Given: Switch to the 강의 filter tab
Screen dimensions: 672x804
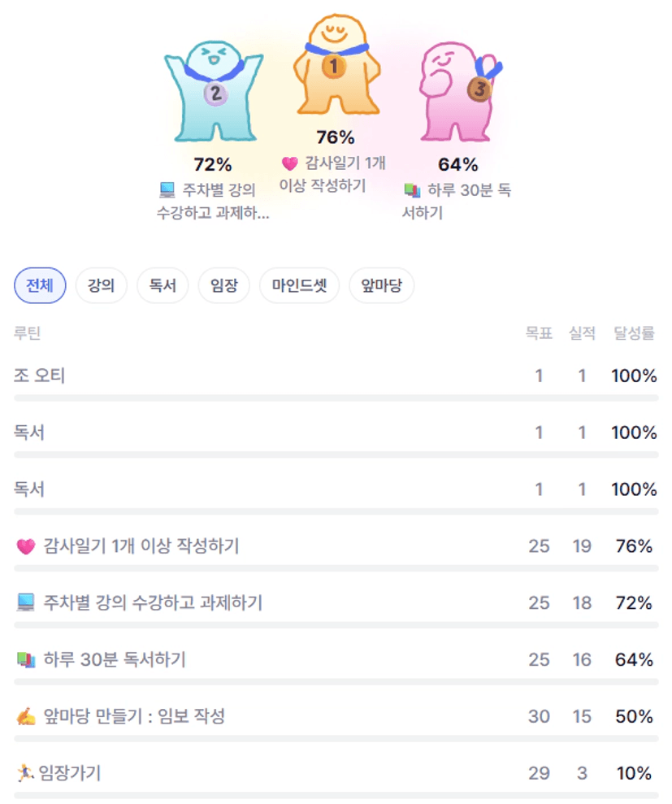Looking at the screenshot, I should pos(102,286).
